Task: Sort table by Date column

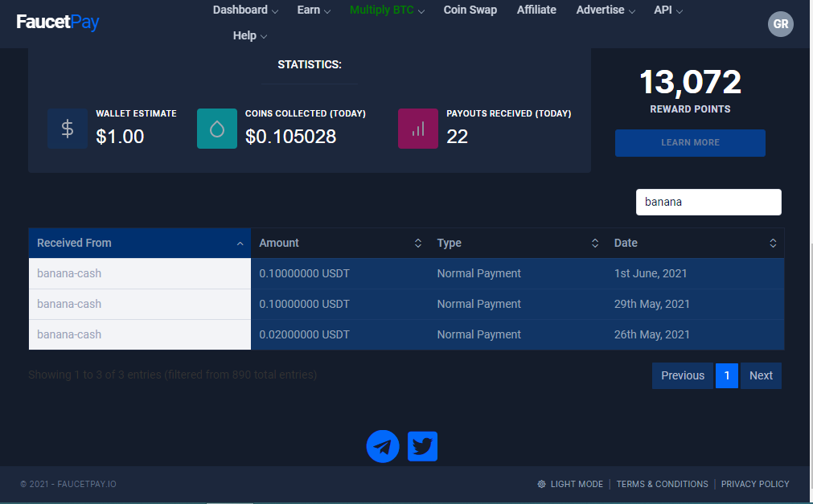Action: pyautogui.click(x=695, y=243)
